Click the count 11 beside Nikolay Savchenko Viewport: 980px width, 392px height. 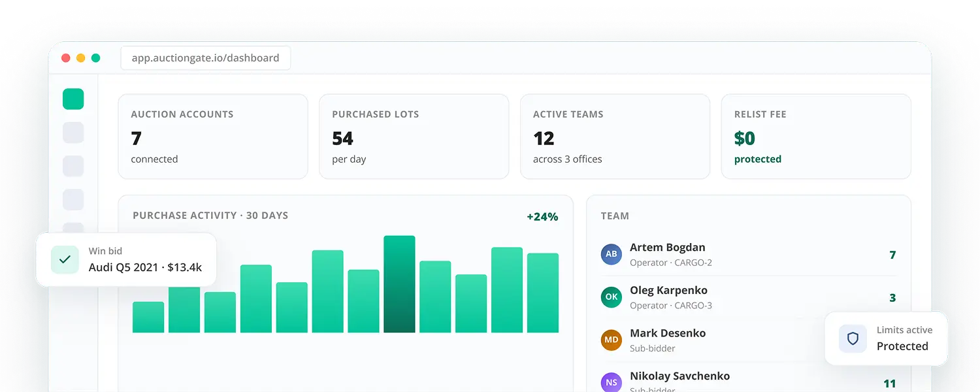click(x=890, y=384)
